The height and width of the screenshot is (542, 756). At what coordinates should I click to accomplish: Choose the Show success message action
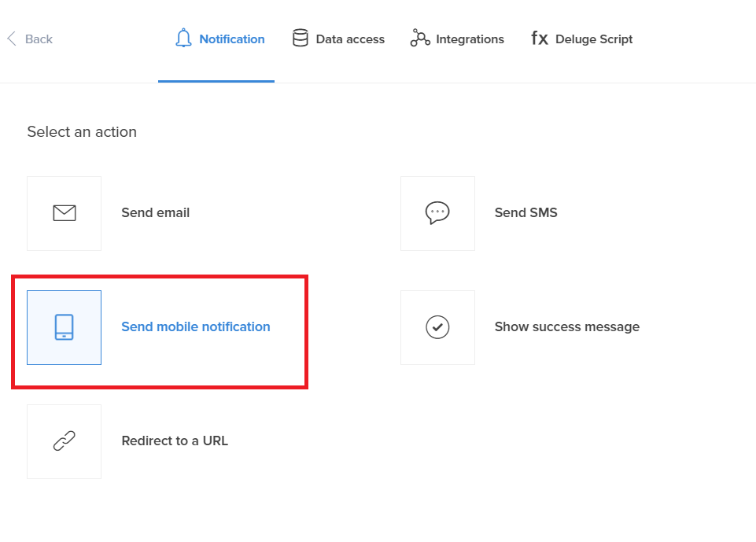566,326
